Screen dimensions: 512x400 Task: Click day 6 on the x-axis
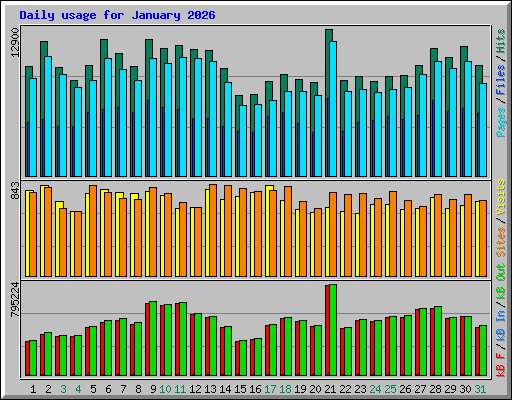(108, 389)
